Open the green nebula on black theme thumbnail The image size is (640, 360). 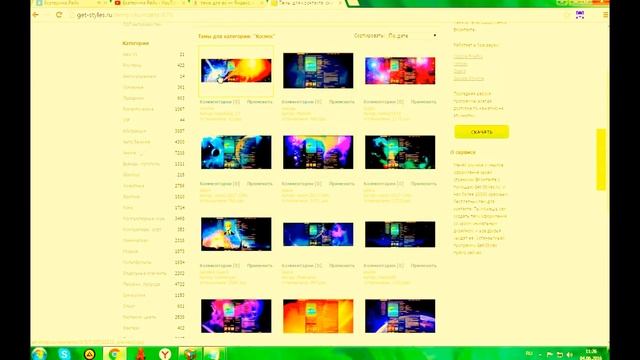pyautogui.click(x=400, y=152)
